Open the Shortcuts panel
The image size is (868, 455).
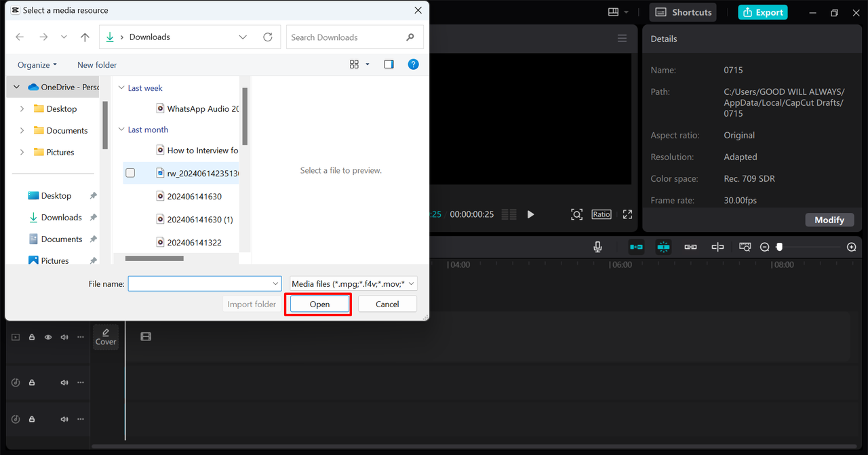click(x=683, y=12)
